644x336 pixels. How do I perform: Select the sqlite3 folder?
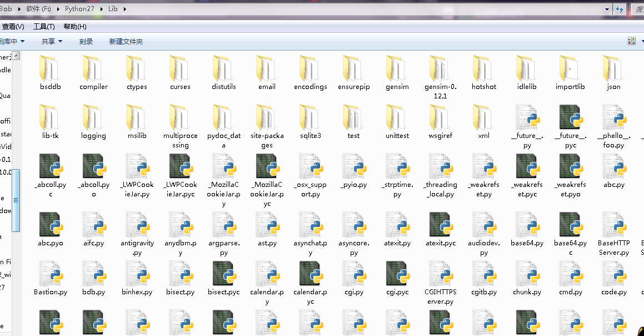click(311, 122)
